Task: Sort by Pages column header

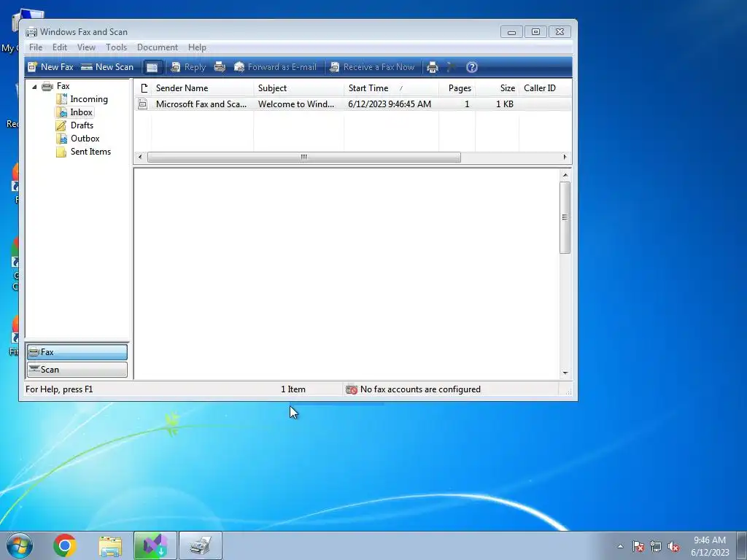Action: (457, 88)
